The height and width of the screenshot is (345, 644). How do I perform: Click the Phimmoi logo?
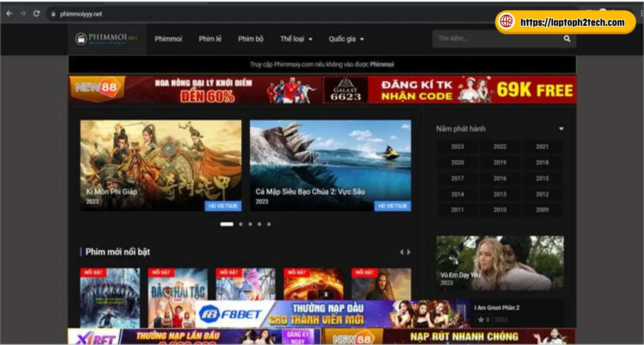tap(106, 39)
